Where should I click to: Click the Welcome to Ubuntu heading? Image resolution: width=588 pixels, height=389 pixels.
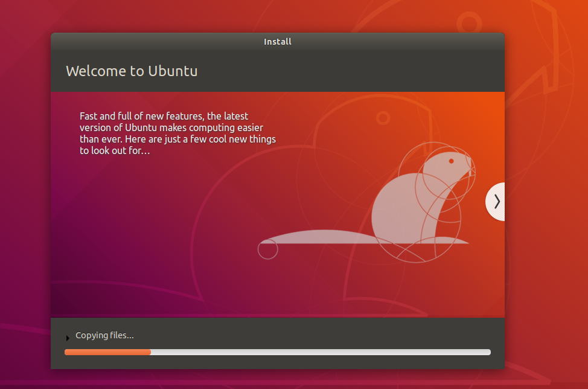click(x=132, y=71)
